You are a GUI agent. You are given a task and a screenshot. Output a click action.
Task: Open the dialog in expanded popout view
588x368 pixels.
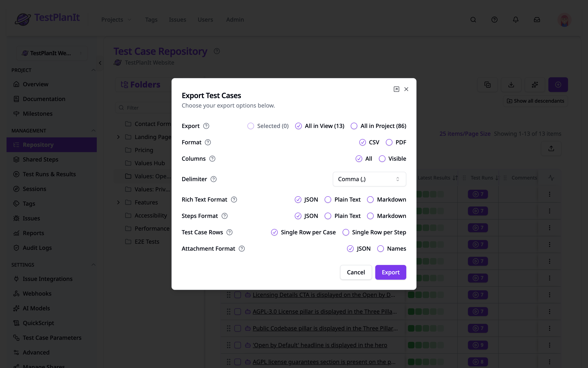click(x=396, y=89)
